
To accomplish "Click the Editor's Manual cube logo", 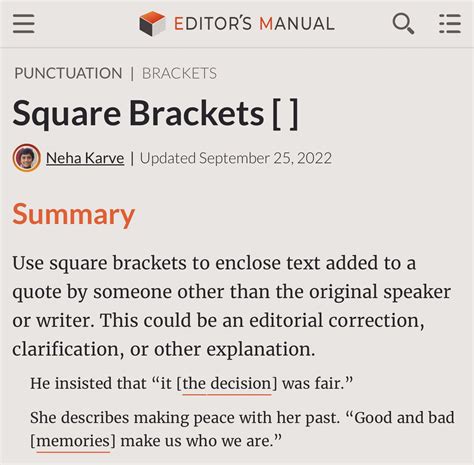I will pos(152,23).
